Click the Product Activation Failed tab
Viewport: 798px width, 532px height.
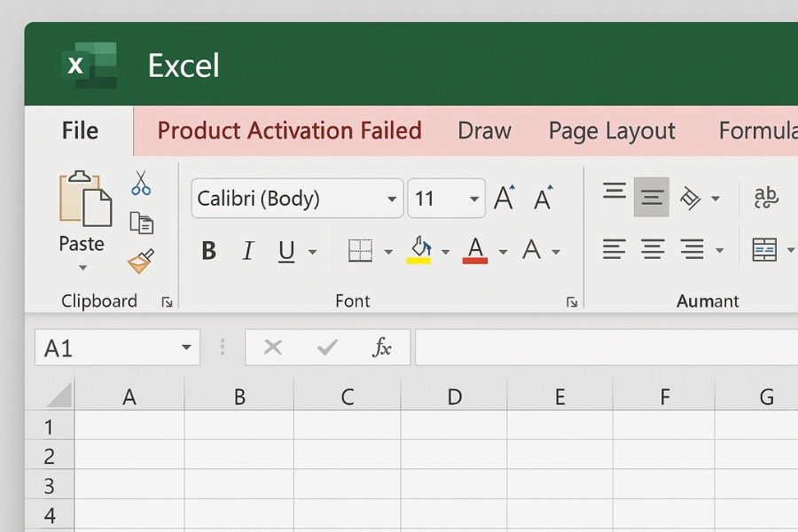290,131
